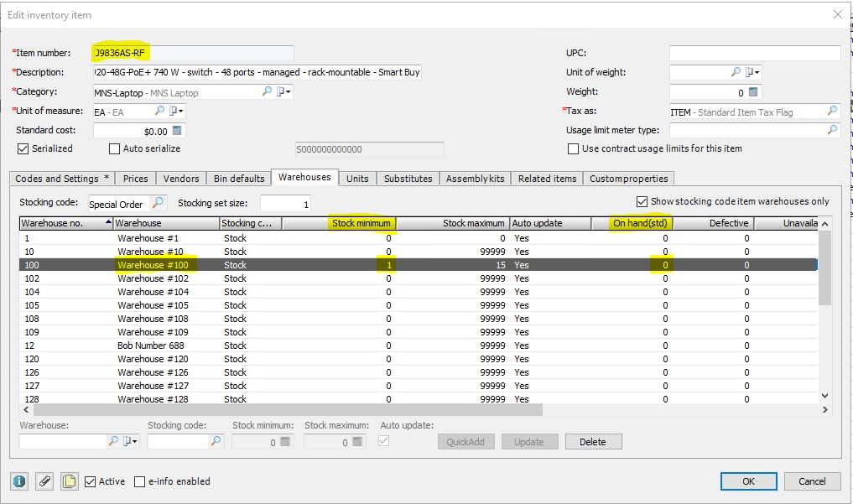Open the Stocking code lookup beside Special Order

tap(158, 203)
